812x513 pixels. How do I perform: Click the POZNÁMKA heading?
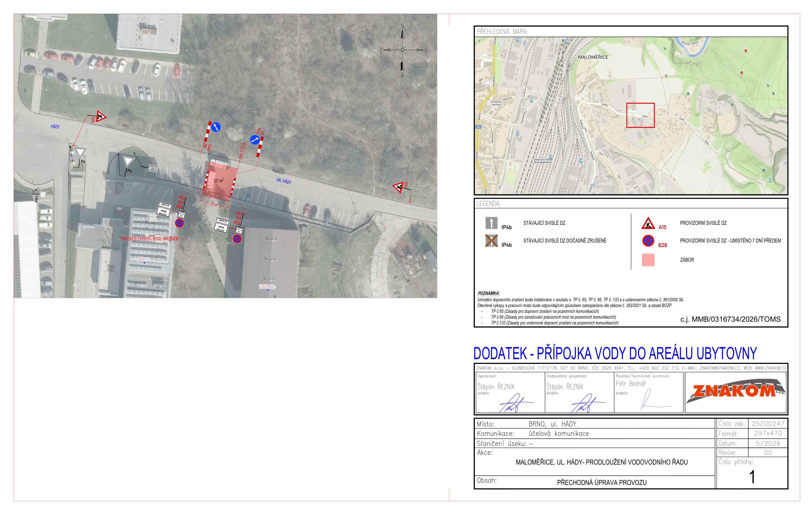(489, 293)
